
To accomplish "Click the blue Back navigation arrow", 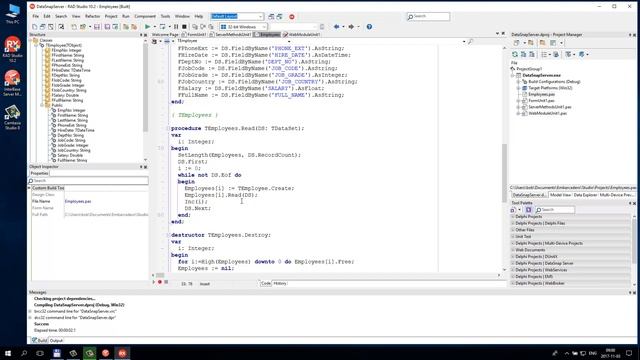I will click(x=336, y=27).
